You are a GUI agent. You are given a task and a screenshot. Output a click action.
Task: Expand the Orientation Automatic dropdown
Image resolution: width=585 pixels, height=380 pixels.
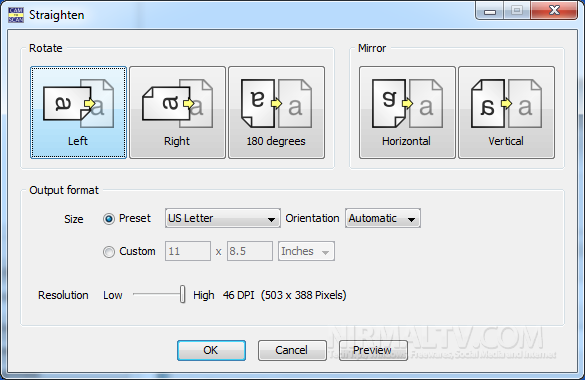pyautogui.click(x=383, y=218)
